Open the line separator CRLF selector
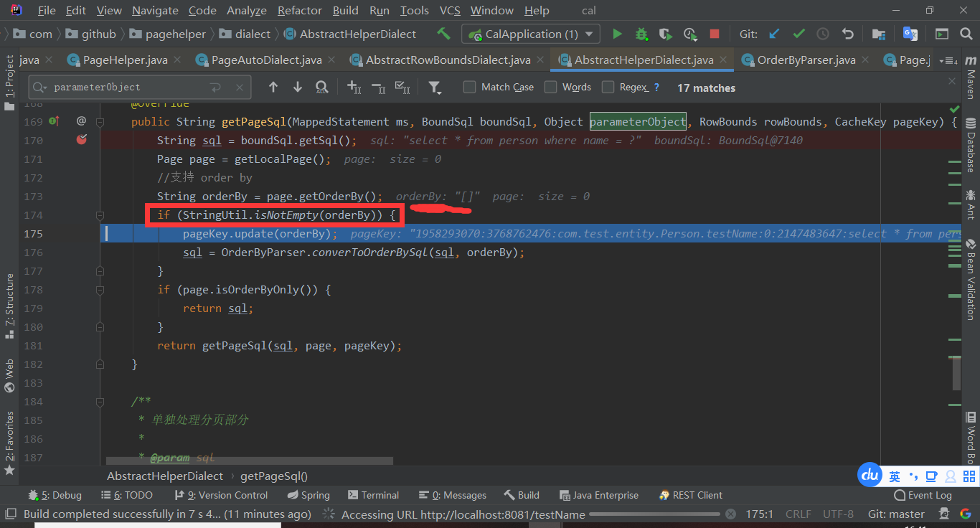The height and width of the screenshot is (528, 980). point(798,514)
